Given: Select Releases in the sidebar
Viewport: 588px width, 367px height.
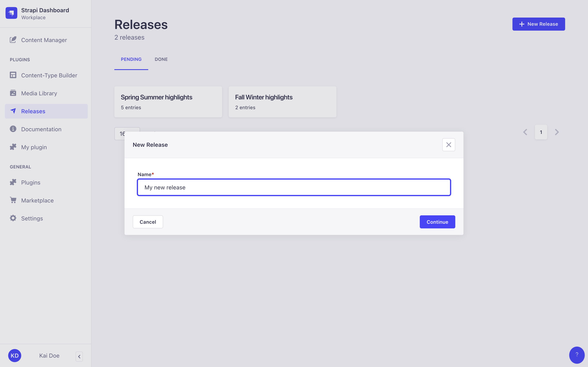Looking at the screenshot, I should pyautogui.click(x=33, y=111).
